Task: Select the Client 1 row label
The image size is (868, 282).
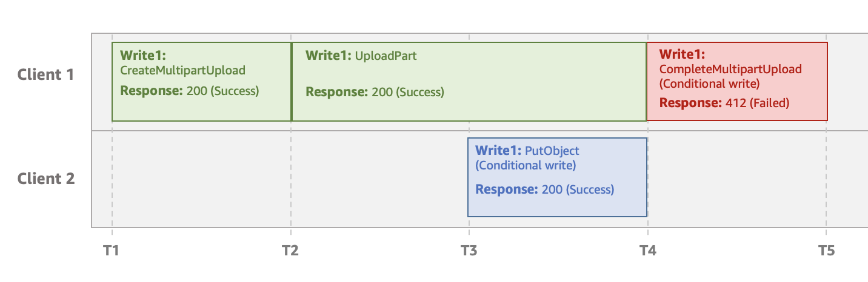Action: tap(46, 75)
